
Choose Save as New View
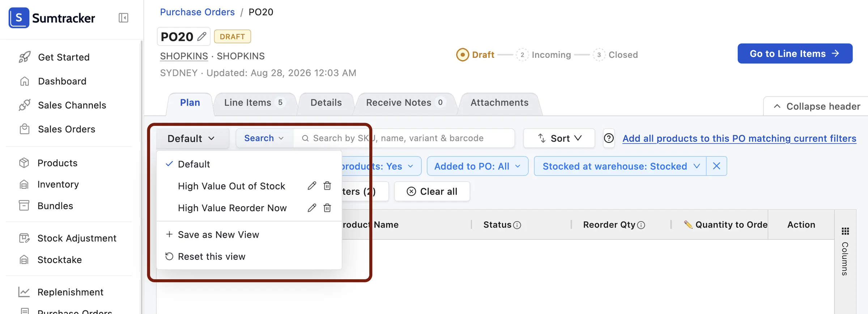[249, 234]
